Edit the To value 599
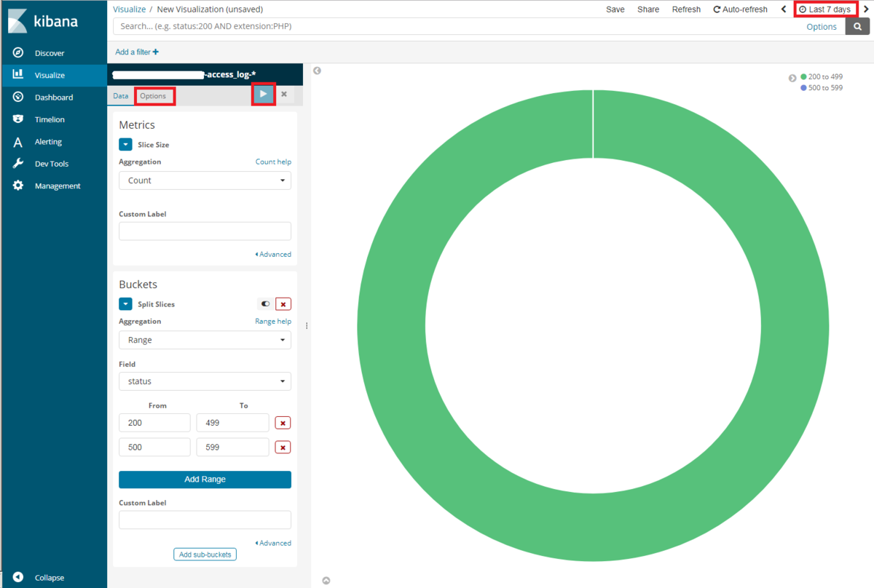Image resolution: width=874 pixels, height=588 pixels. [232, 447]
